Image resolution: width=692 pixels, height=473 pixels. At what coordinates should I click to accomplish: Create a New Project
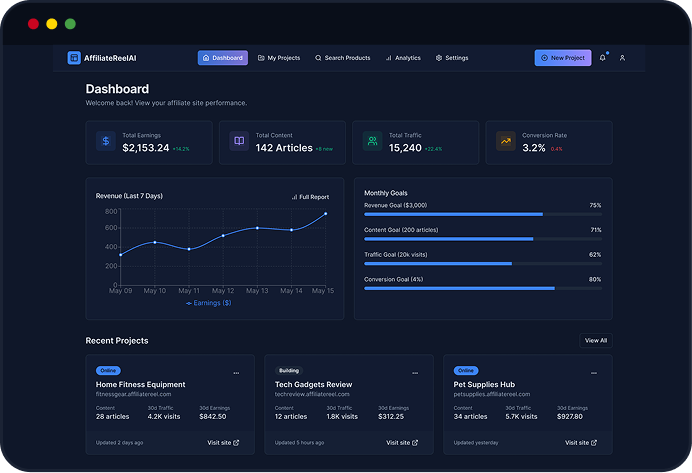tap(562, 58)
